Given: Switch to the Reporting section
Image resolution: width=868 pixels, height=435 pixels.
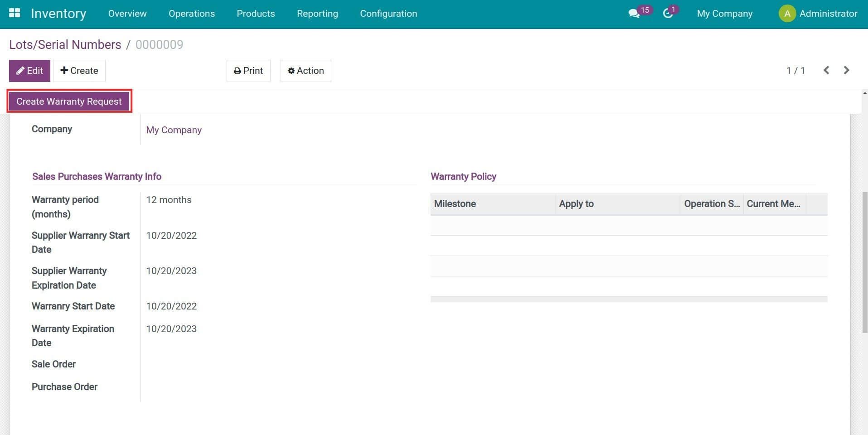Looking at the screenshot, I should point(317,14).
